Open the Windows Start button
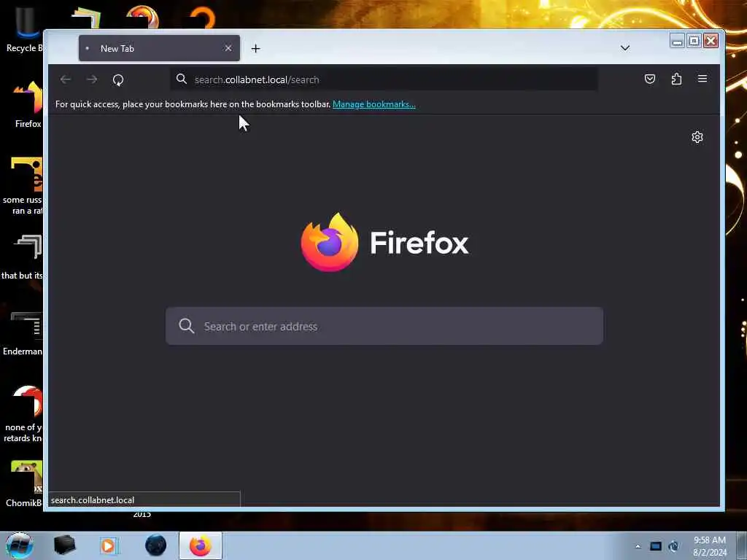 [x=19, y=545]
